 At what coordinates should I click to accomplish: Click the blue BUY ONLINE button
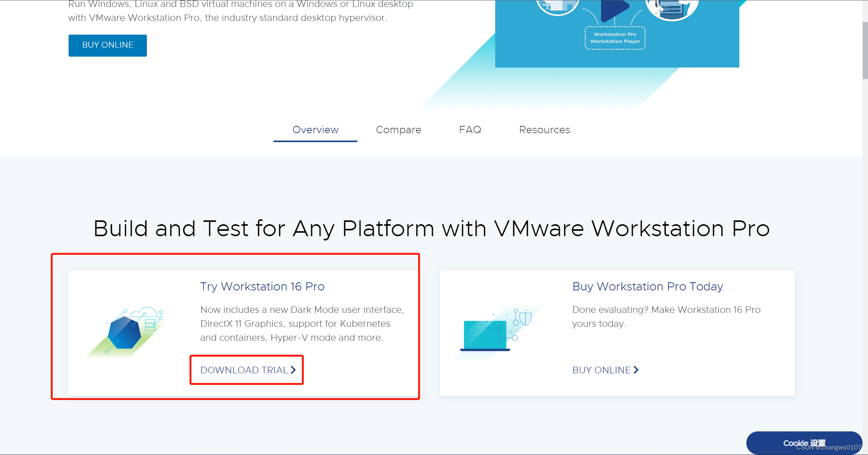(107, 45)
